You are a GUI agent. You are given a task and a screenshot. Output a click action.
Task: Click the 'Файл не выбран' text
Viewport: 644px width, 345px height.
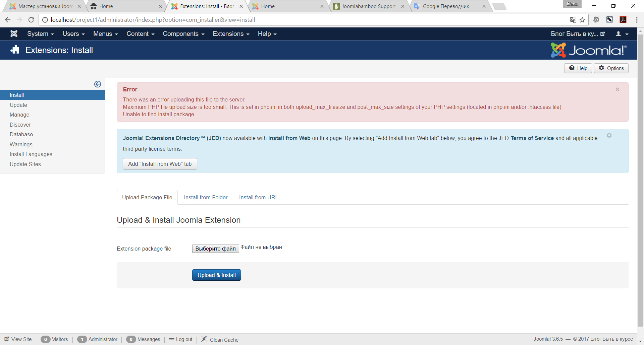(x=261, y=247)
